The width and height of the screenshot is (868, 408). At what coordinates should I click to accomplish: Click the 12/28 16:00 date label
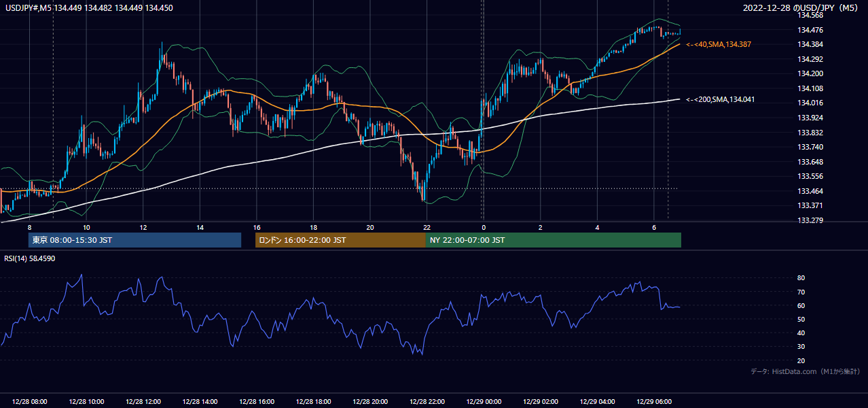coord(257,402)
